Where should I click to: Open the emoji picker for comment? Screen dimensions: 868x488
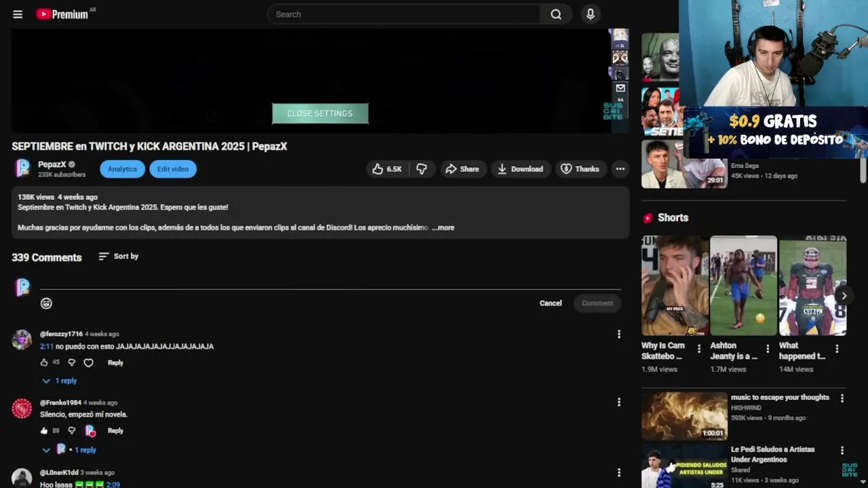(46, 304)
